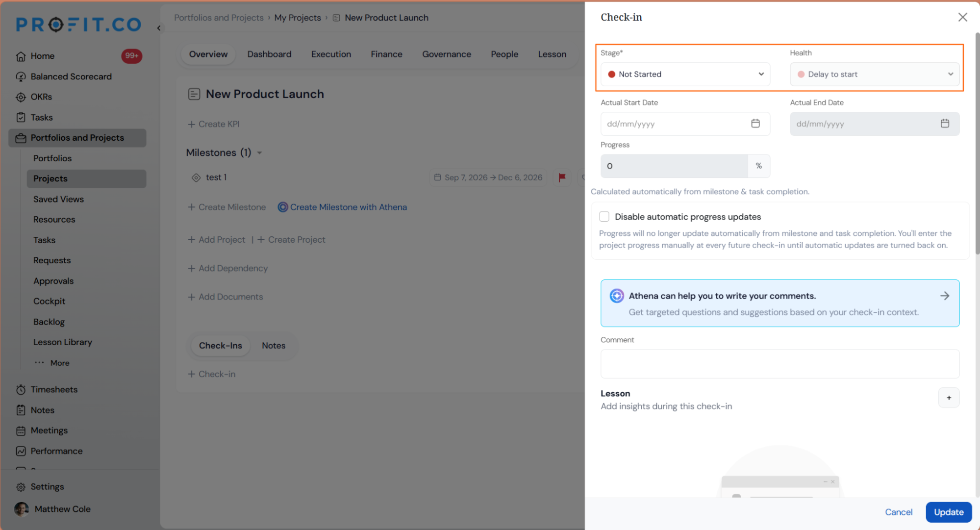
Task: Click the Notes clipboard icon
Action: pos(21,410)
